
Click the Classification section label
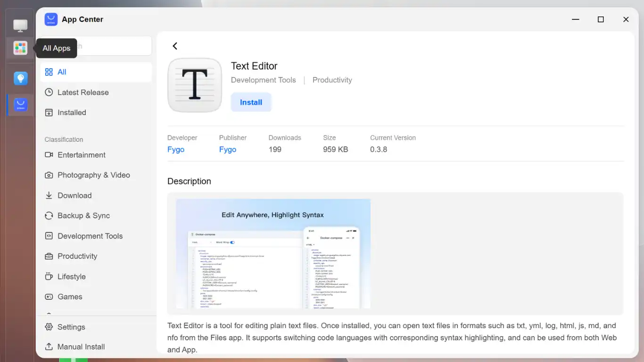click(x=64, y=140)
